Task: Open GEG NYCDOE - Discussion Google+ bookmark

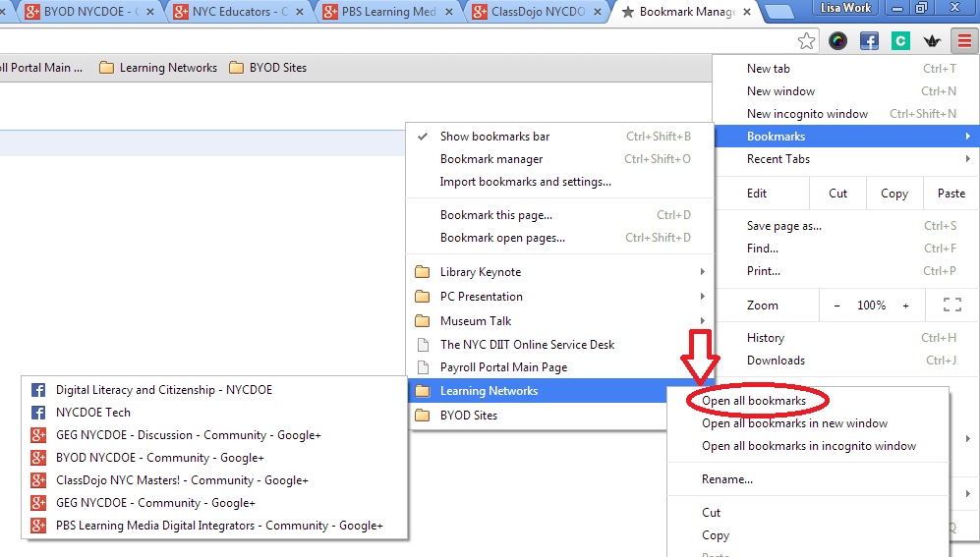Action: (214, 435)
